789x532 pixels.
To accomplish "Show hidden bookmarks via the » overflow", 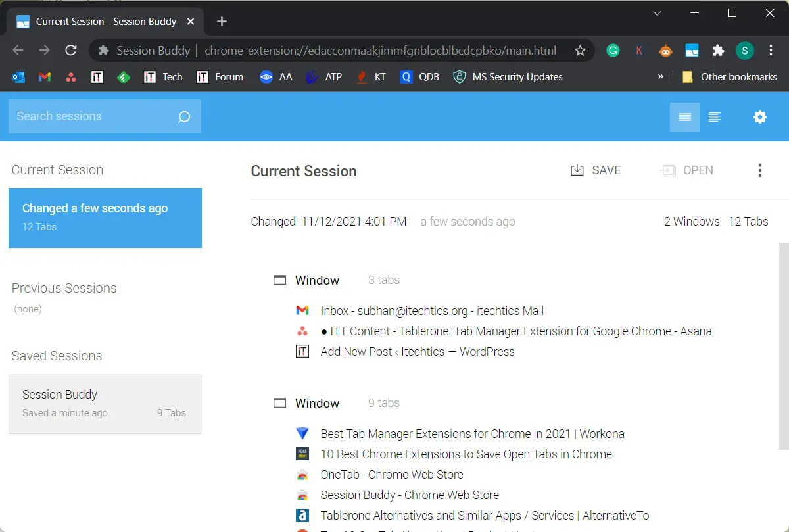I will click(x=660, y=77).
